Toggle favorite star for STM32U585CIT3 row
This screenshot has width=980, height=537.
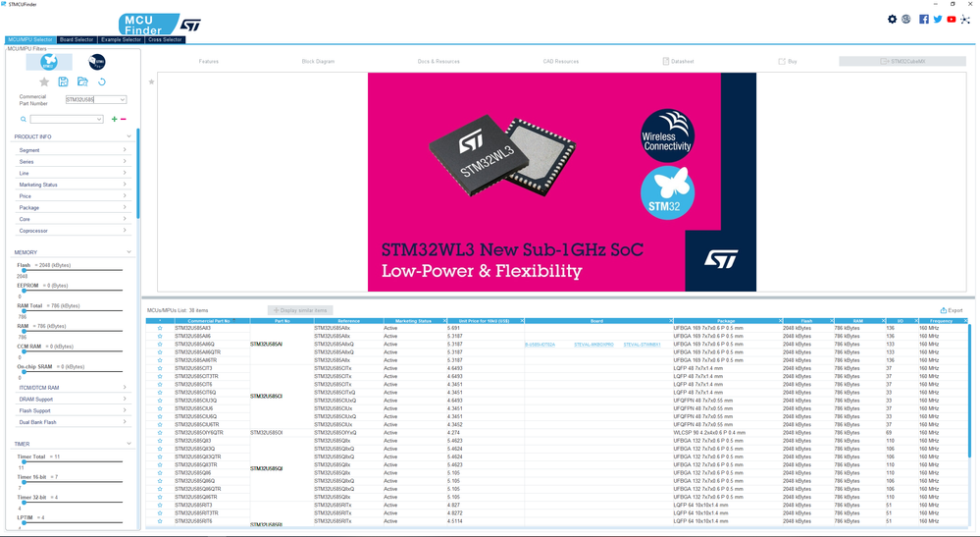point(160,368)
